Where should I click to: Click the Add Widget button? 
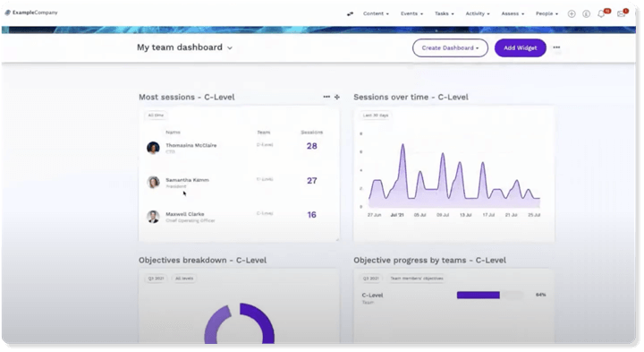[521, 47]
